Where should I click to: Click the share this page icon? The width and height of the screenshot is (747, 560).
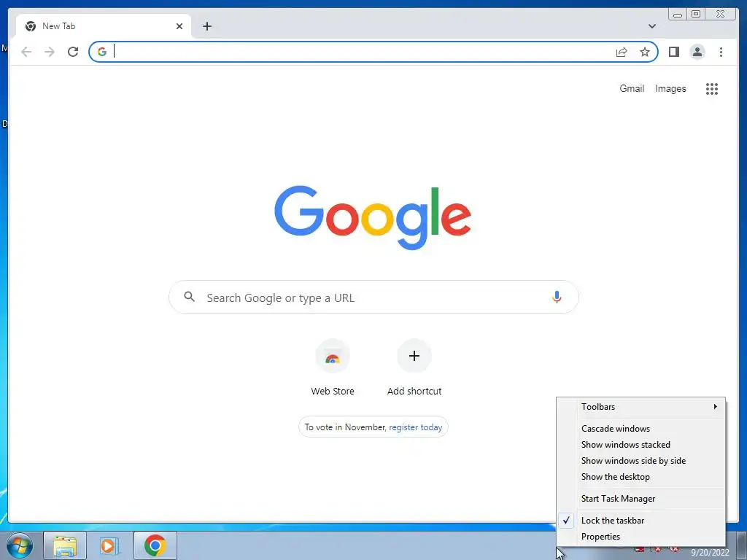(622, 52)
